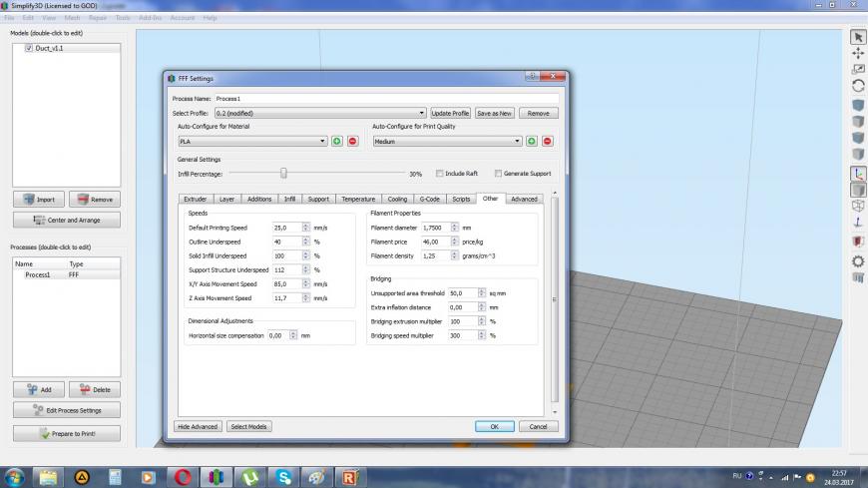Click the Infill Percentage slider handle
868x488 pixels.
tap(283, 173)
